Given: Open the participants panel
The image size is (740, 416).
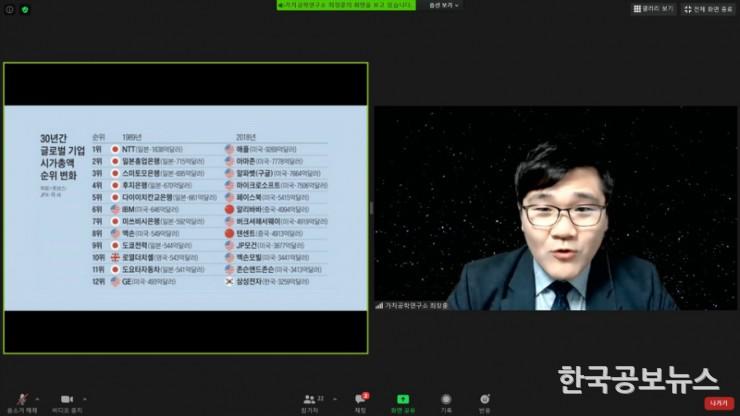Looking at the screenshot, I should (311, 403).
